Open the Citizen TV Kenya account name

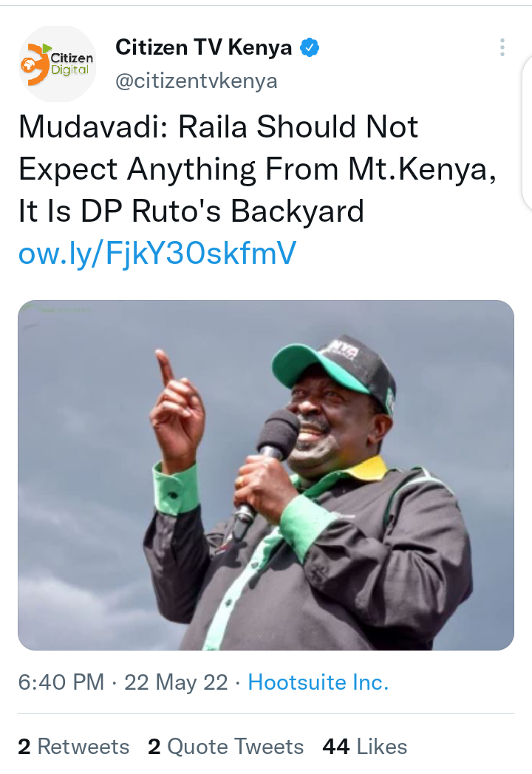pos(203,47)
